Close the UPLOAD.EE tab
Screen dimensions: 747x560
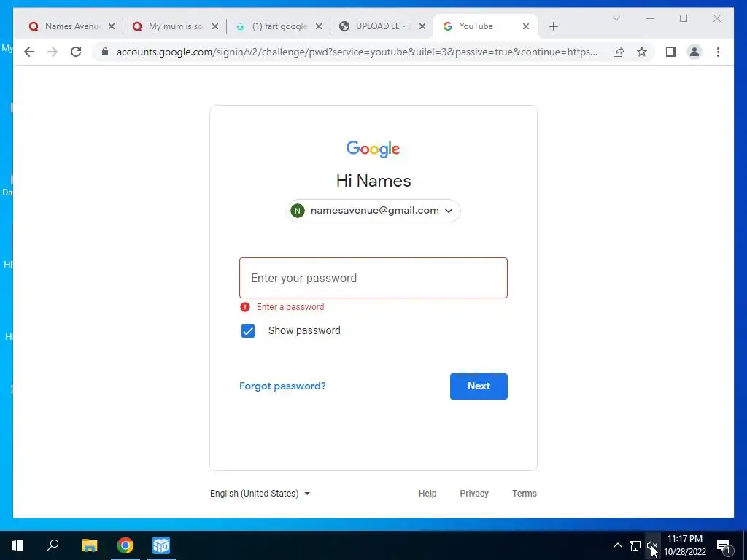tap(422, 26)
